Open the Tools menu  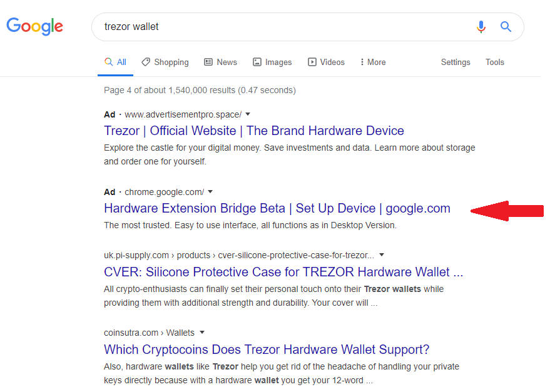click(x=494, y=62)
